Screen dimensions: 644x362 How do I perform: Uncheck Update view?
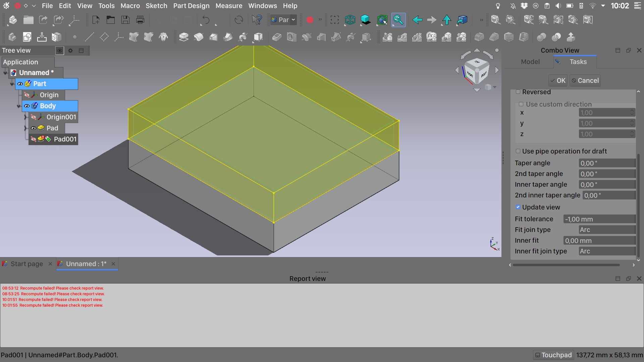tap(518, 207)
